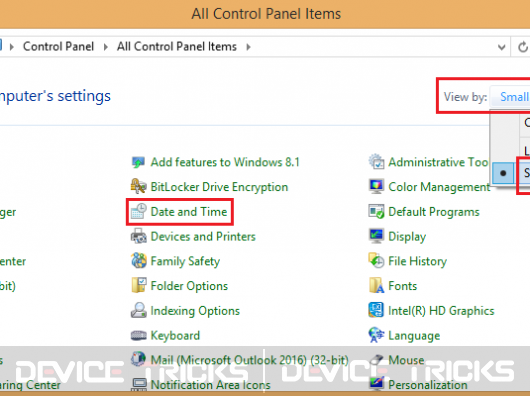Expand the arrow before Control Panel breadcrumb
530x396 pixels.
point(12,47)
